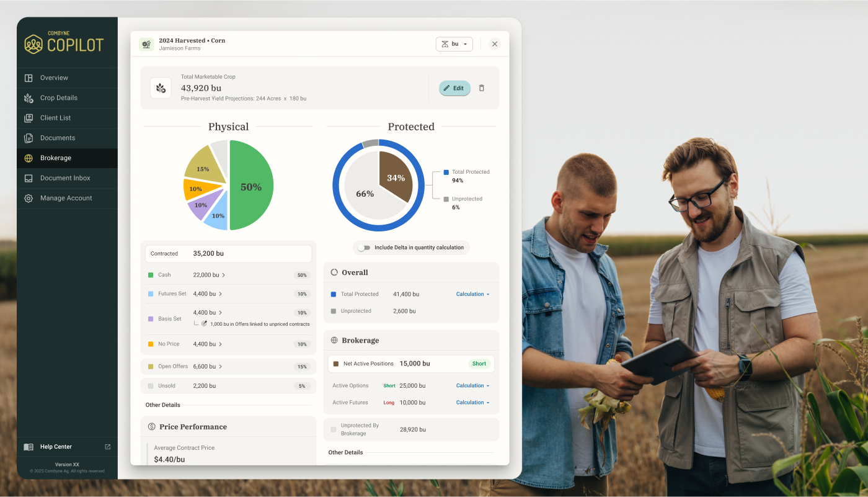Click the corn icon in the dialog header
This screenshot has width=868, height=497.
tap(146, 44)
